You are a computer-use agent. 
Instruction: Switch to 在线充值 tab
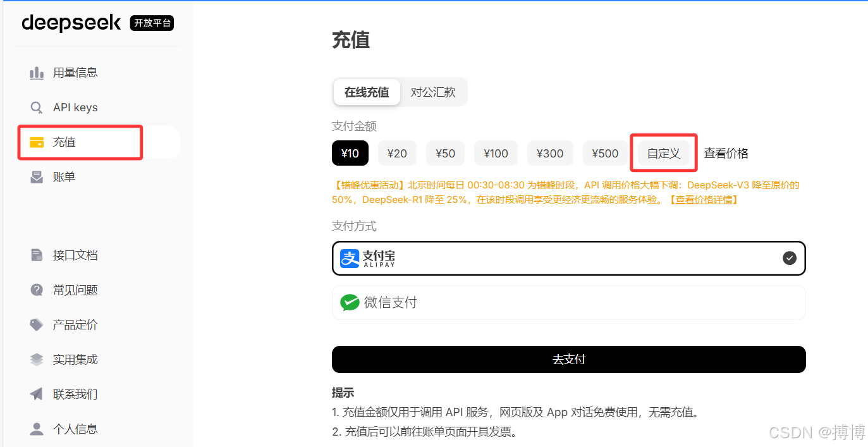[367, 92]
